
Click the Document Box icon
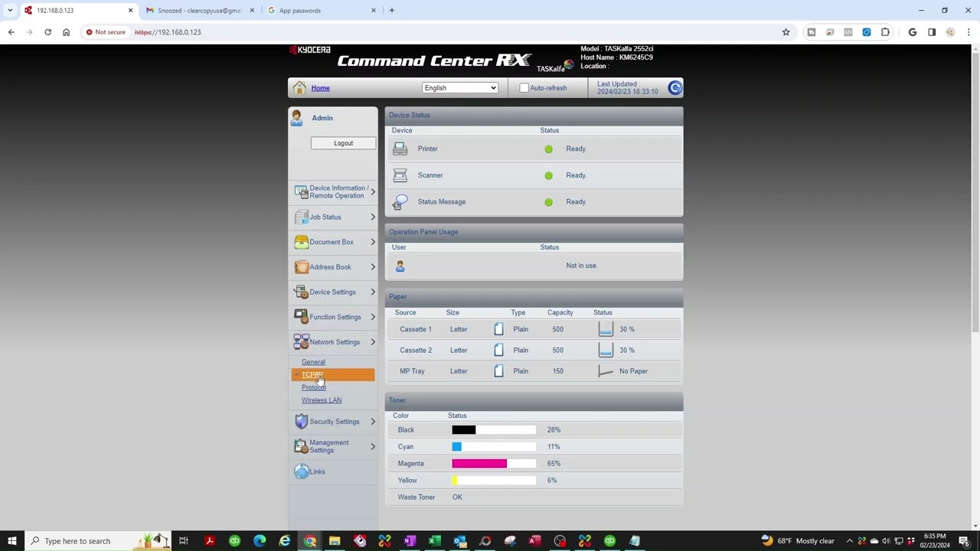pyautogui.click(x=301, y=242)
